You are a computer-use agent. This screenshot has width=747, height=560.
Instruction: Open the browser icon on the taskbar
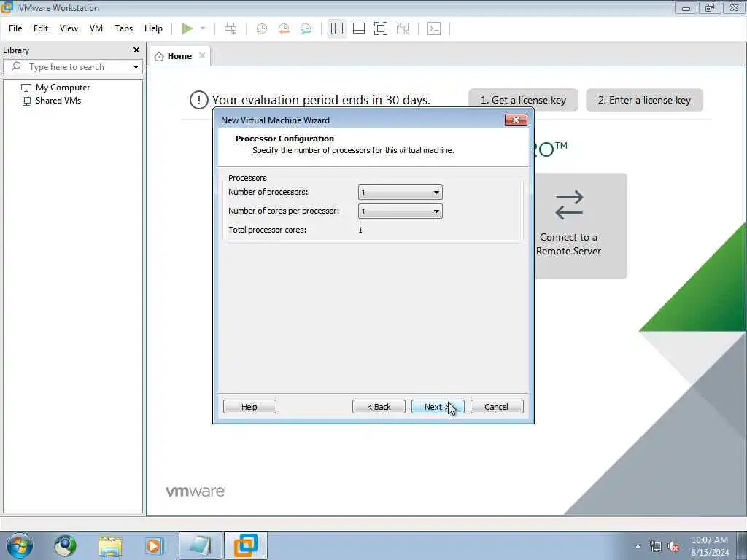[65, 545]
